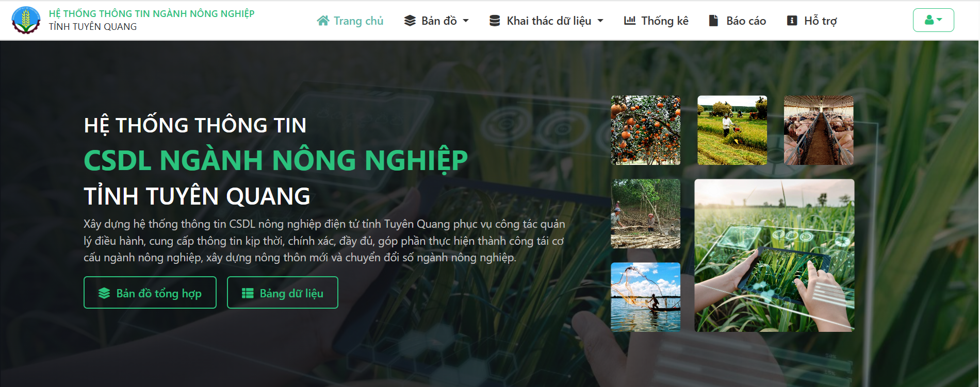
Task: Open the Báo cáo menu item
Action: click(x=737, y=21)
